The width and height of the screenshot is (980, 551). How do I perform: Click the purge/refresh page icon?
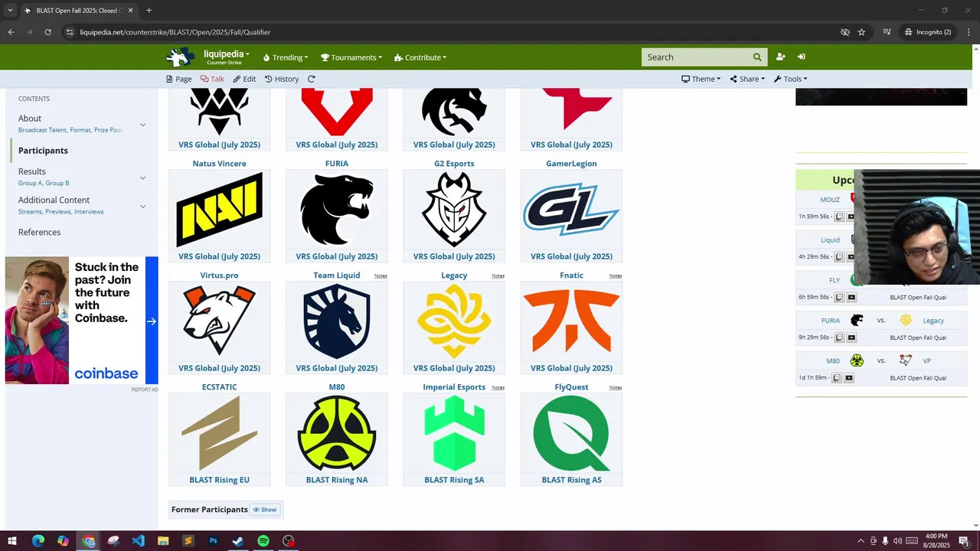[311, 79]
